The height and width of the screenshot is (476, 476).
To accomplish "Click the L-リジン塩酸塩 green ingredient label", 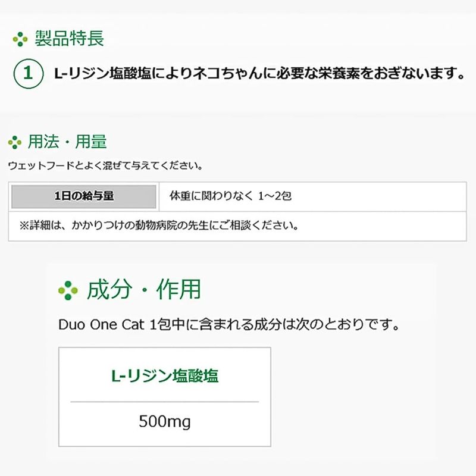I will tap(165, 375).
